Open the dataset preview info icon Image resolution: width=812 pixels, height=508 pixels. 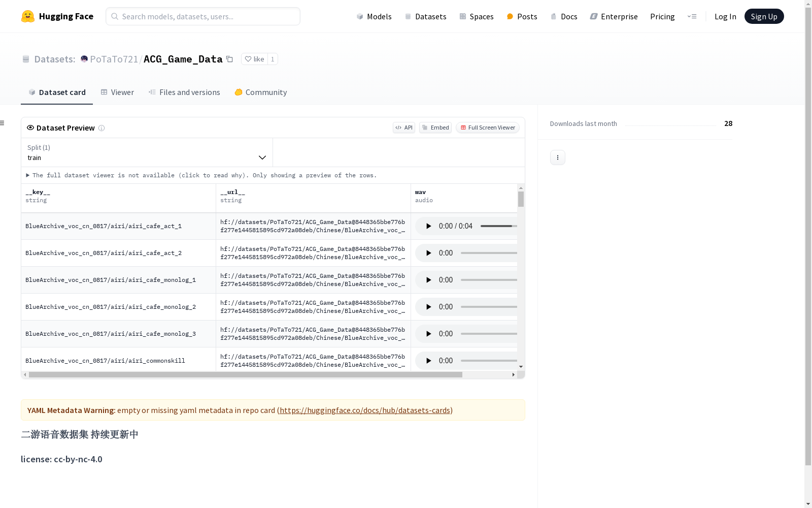[101, 128]
